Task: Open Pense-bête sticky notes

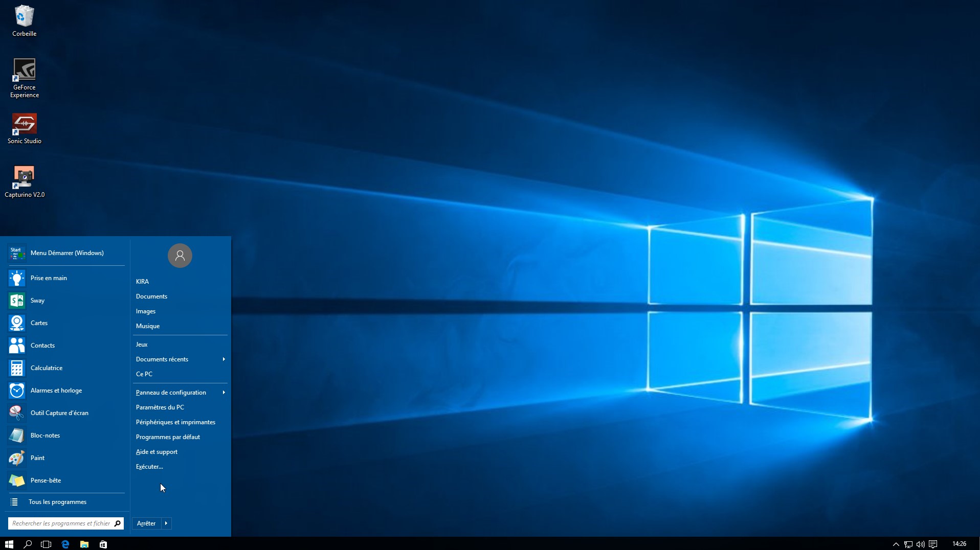Action: coord(66,480)
